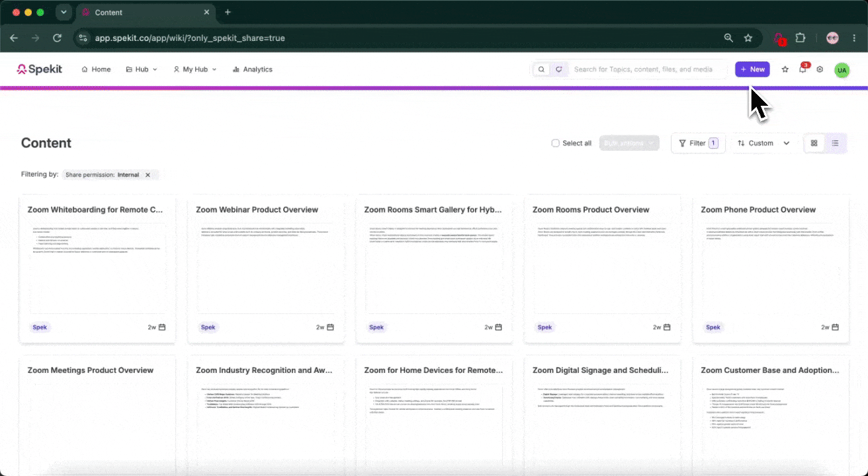The width and height of the screenshot is (868, 476).
Task: Open Zoom Whiteboarding card preview thumbnail
Action: click(x=98, y=268)
